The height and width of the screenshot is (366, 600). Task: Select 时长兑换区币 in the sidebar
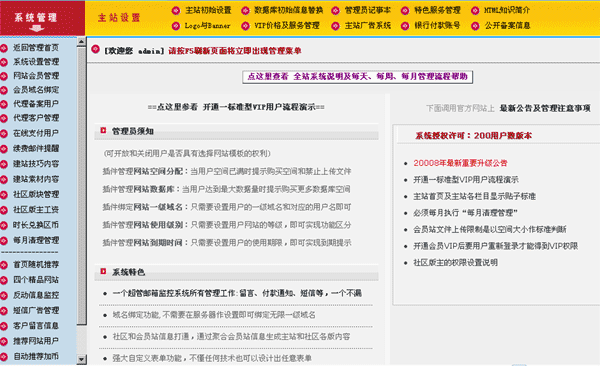36,225
